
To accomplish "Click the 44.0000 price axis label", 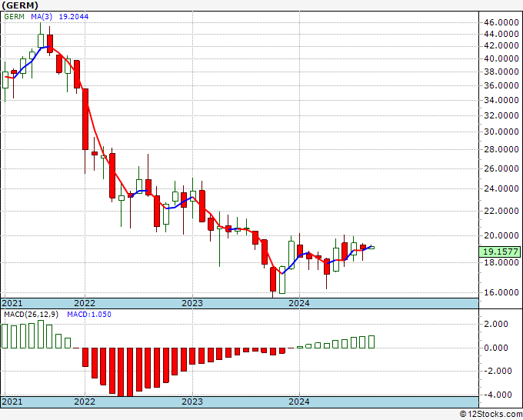I will pos(501,34).
